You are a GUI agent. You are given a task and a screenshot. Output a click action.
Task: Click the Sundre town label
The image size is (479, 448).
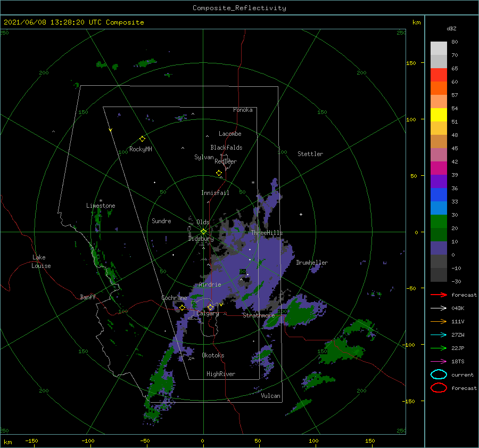click(x=161, y=221)
